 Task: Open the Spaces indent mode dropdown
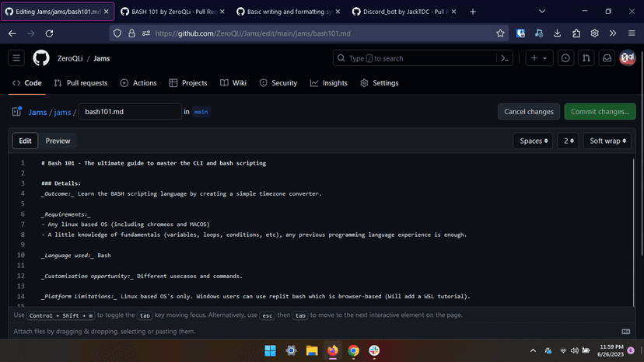533,141
